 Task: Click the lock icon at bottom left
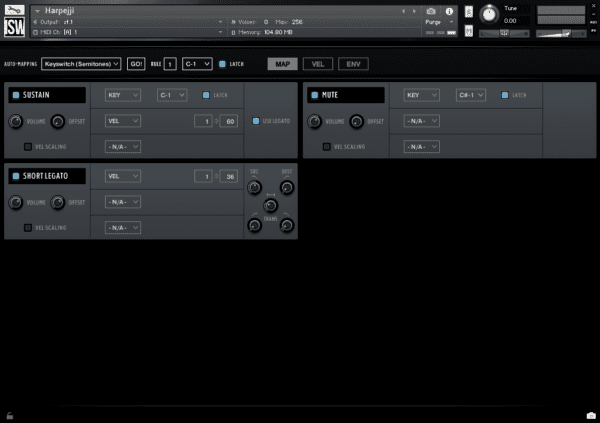point(10,415)
